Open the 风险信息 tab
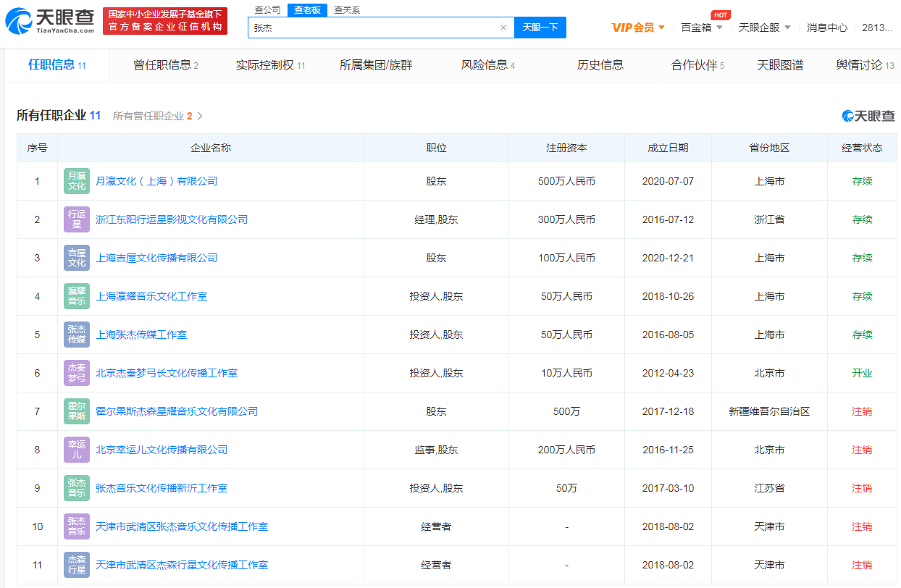 click(488, 65)
